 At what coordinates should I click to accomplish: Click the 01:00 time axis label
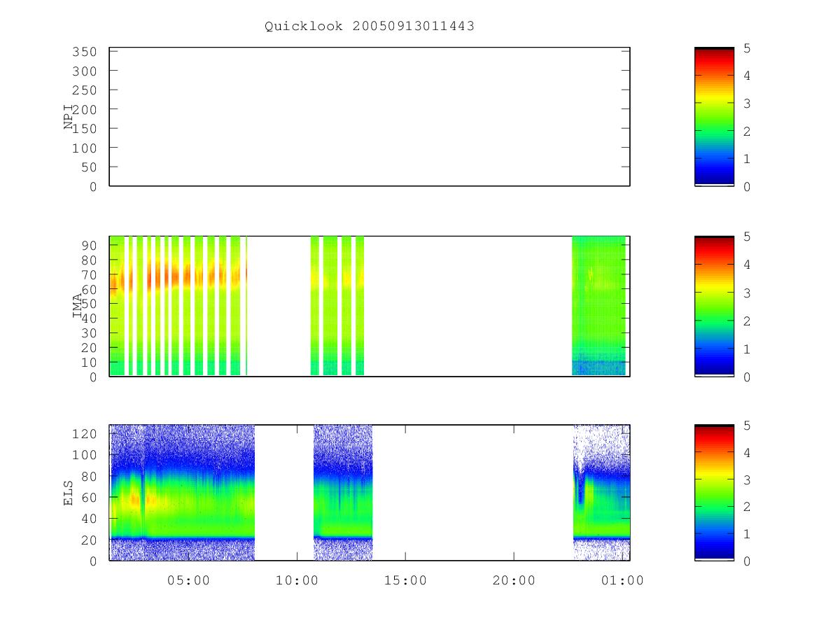tap(622, 580)
